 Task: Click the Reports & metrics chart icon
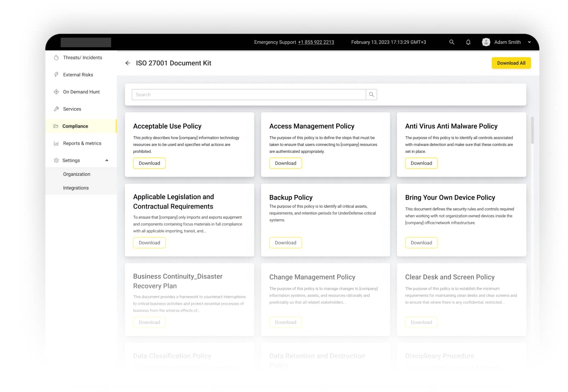(56, 143)
